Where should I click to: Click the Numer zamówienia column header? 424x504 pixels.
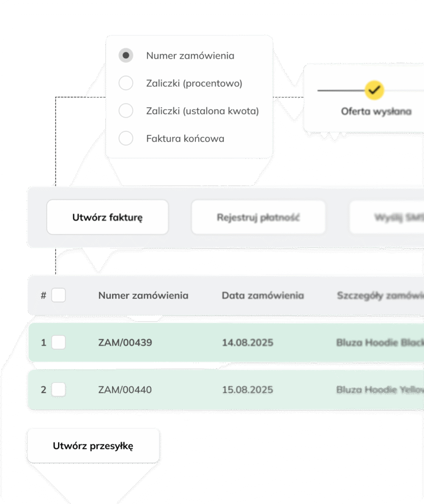pyautogui.click(x=143, y=295)
